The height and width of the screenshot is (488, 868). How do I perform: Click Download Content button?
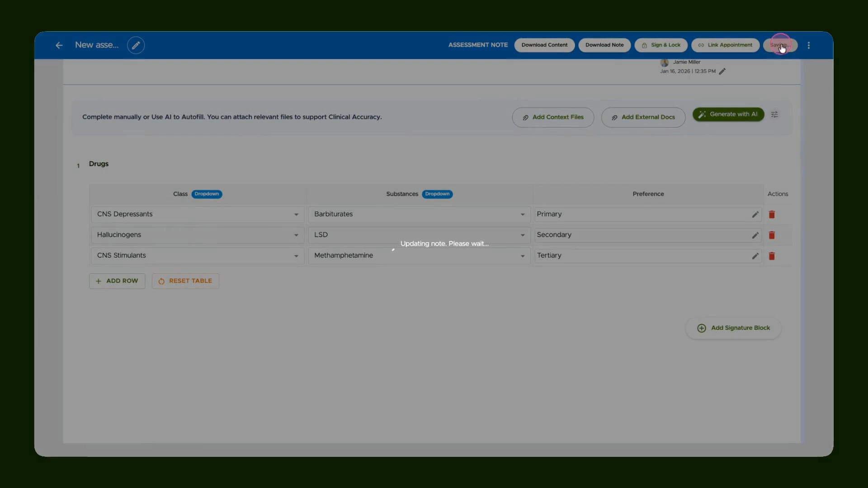pyautogui.click(x=544, y=45)
